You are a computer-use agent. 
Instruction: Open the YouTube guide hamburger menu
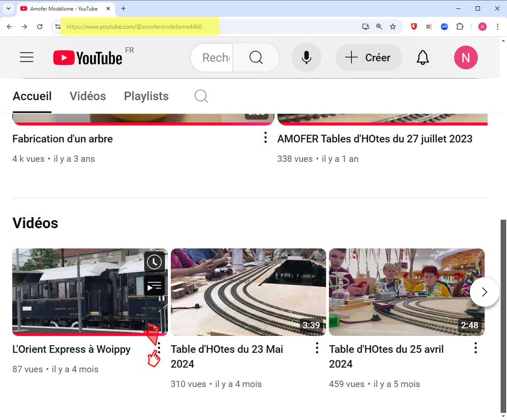pos(27,57)
